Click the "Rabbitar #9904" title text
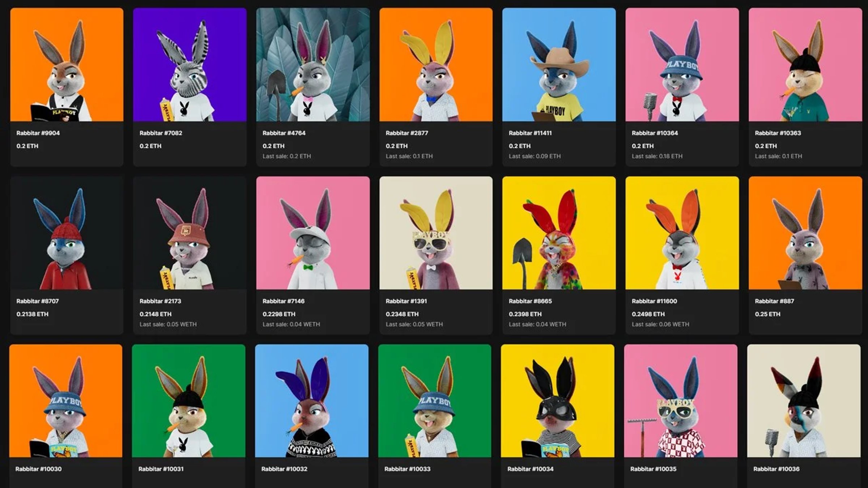 point(38,133)
